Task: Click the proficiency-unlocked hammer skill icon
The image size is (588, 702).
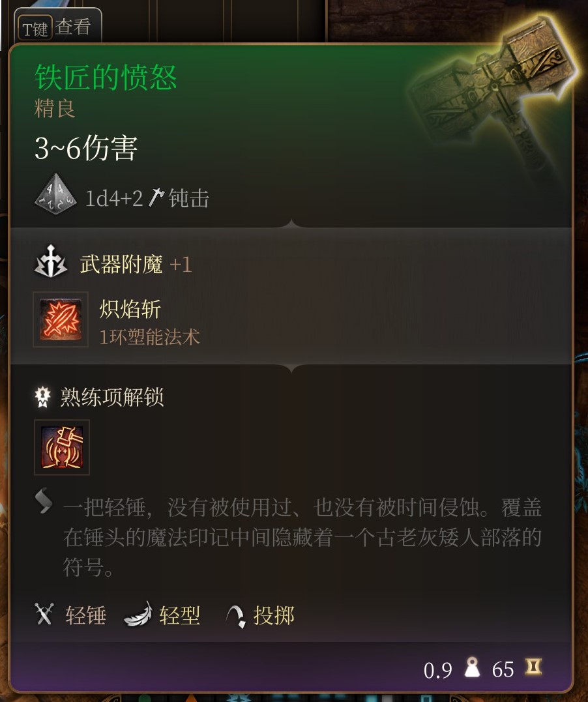Action: pos(62,447)
